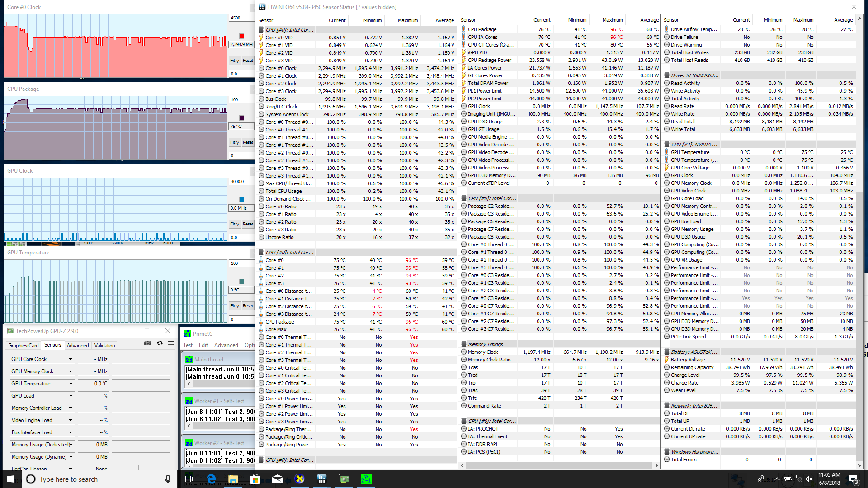This screenshot has width=868, height=488.
Task: Click Reset on the CPU Package graph
Action: (x=248, y=142)
